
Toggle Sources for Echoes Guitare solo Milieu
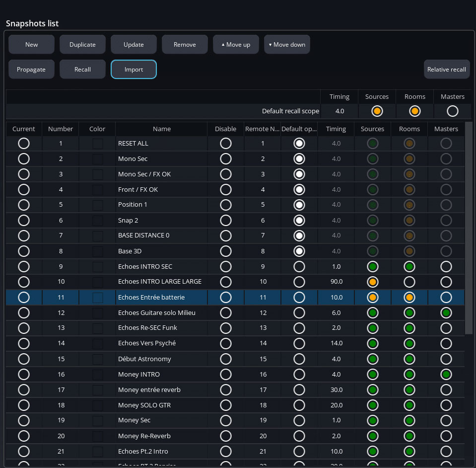(x=372, y=313)
